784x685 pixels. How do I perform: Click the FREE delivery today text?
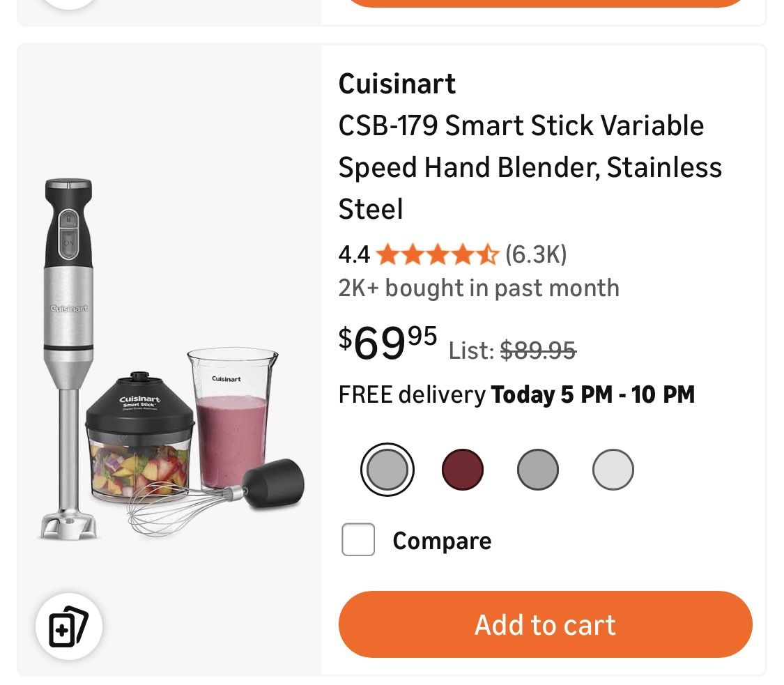[x=516, y=394]
